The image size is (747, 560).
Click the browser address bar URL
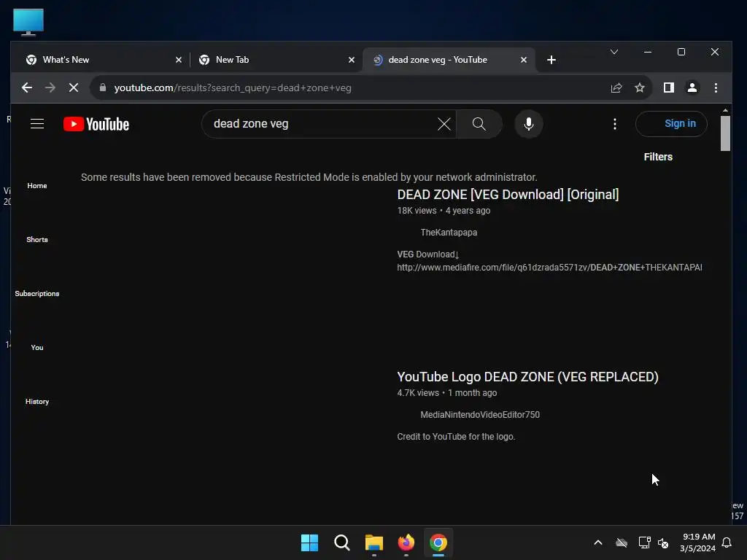coord(233,87)
